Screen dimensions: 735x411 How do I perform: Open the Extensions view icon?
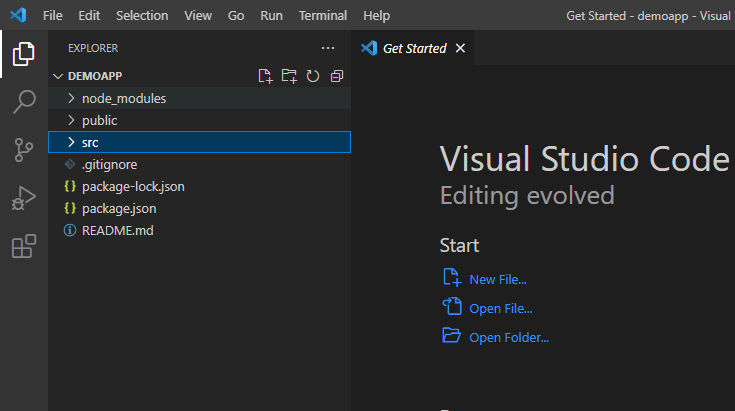tap(24, 246)
